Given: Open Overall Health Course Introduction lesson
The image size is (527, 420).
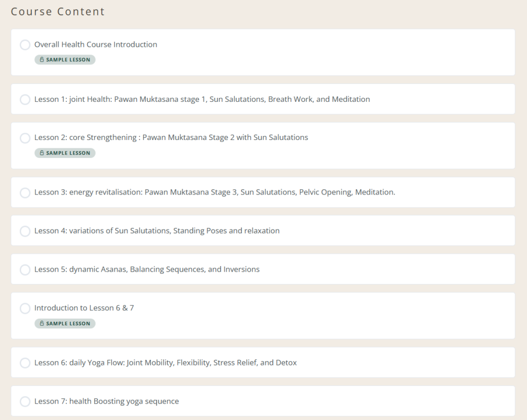Looking at the screenshot, I should click(x=96, y=45).
